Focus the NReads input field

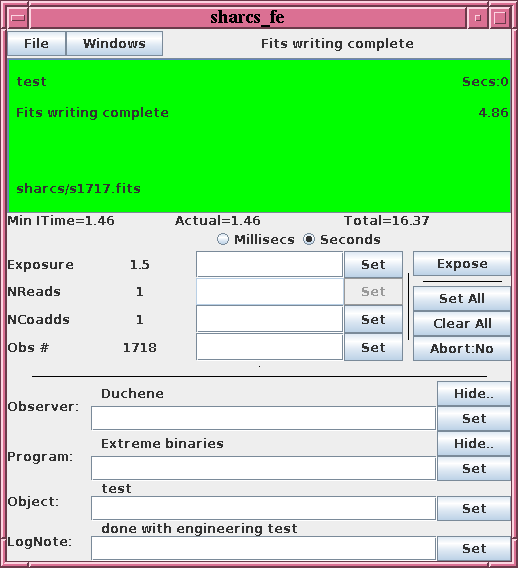pyautogui.click(x=270, y=292)
